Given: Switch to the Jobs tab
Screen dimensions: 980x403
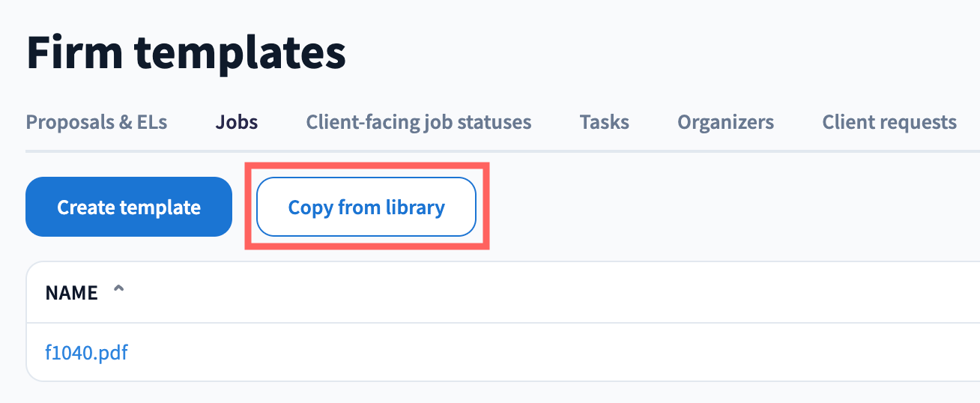Looking at the screenshot, I should (237, 122).
